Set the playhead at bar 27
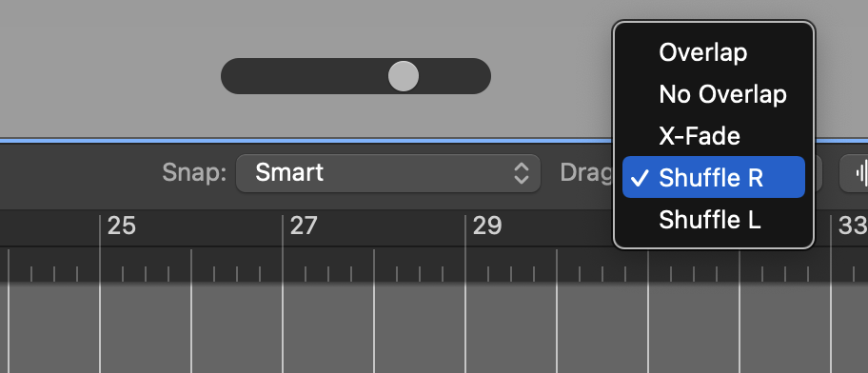 (x=304, y=226)
